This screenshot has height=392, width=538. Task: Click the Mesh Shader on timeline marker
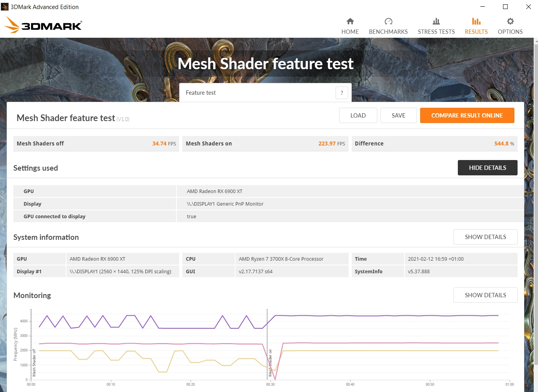[270, 363]
